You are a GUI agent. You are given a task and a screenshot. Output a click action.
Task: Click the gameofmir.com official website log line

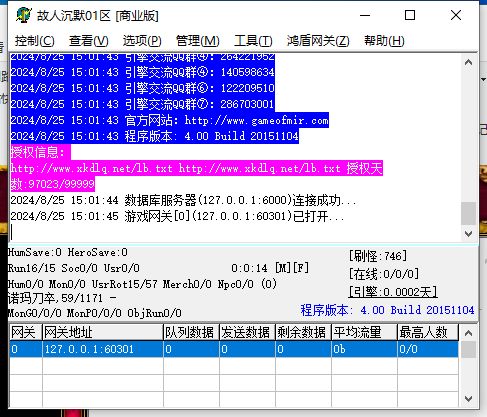click(170, 120)
